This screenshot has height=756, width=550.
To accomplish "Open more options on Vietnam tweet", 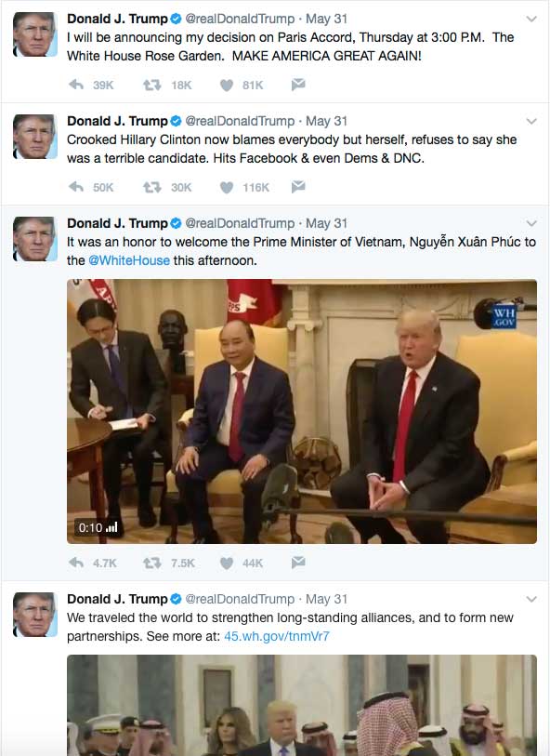I will (531, 224).
